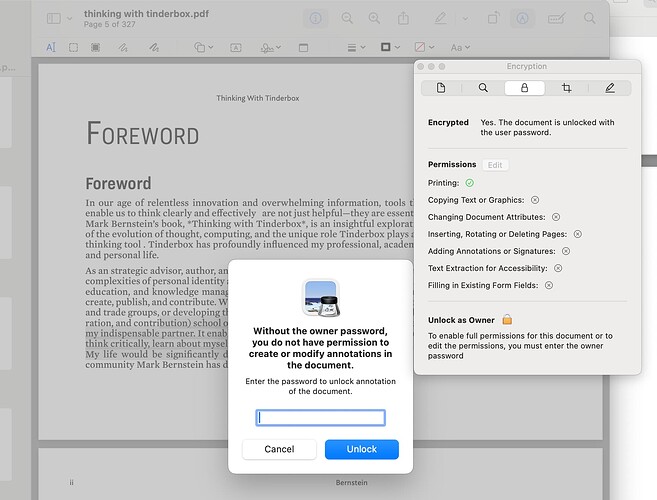
Task: Open the Annotations pencil tab in inspector
Action: pyautogui.click(x=610, y=88)
